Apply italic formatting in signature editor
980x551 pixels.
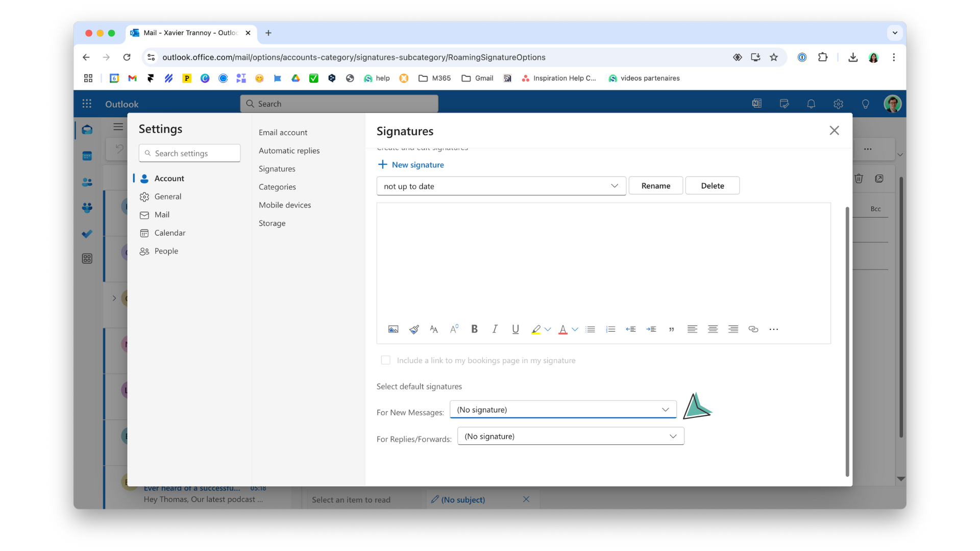pos(495,329)
